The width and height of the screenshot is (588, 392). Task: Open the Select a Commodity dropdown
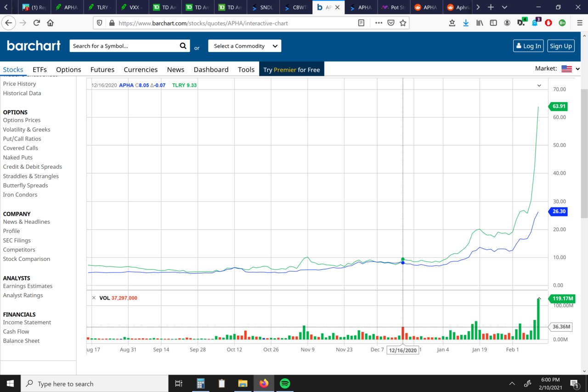tap(244, 46)
